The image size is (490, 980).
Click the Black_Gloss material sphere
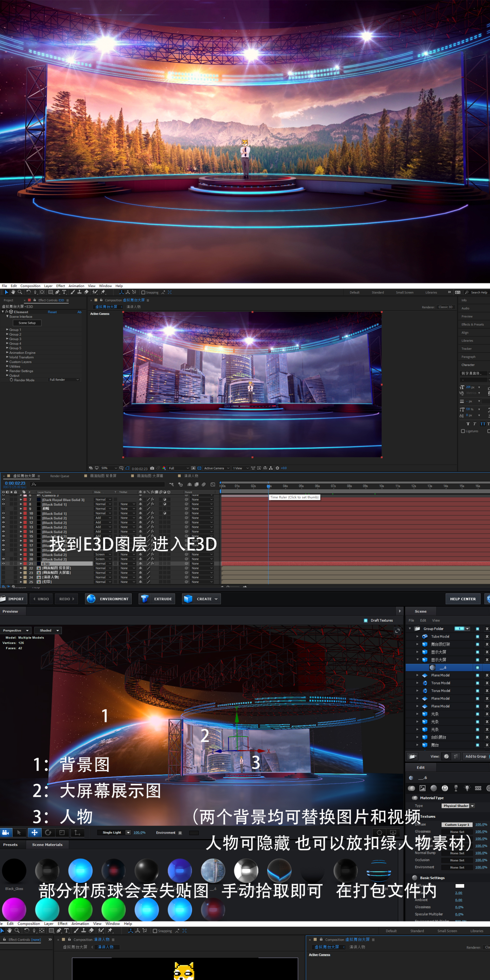click(14, 871)
